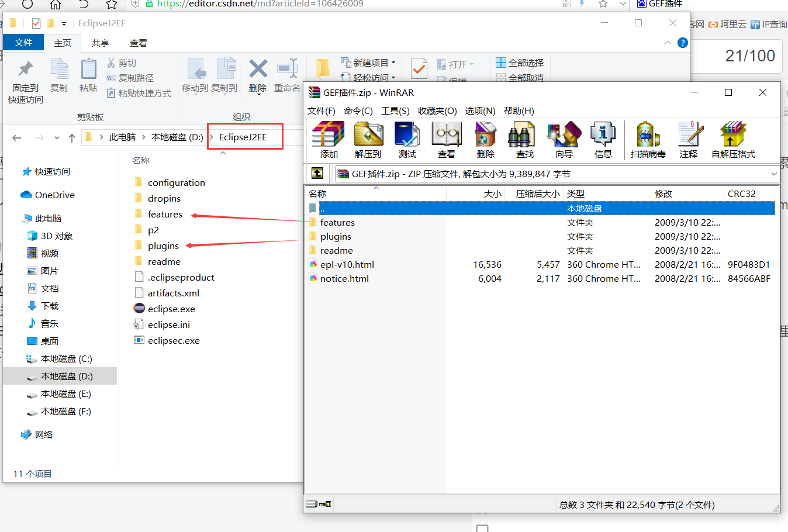
Task: Select configuration folder in Explorer list
Action: [170, 182]
